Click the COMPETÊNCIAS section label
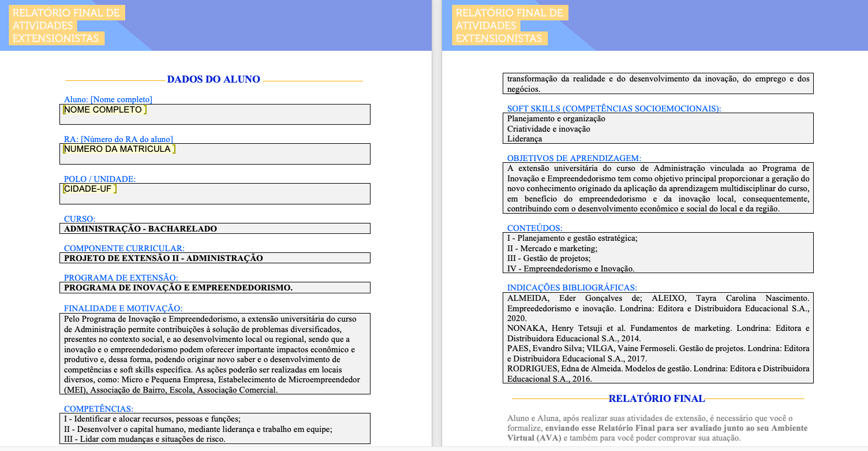The width and height of the screenshot is (868, 451). click(99, 409)
